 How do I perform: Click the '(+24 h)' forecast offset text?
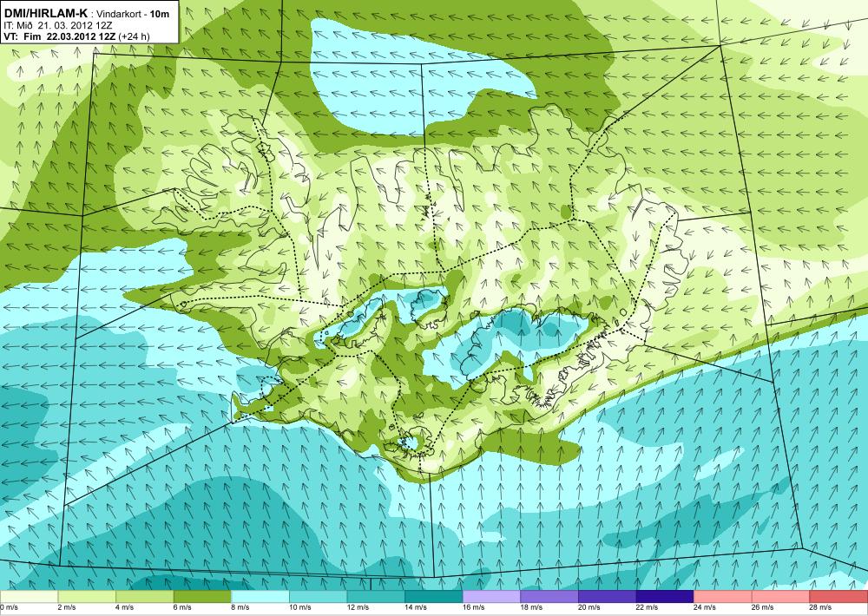134,36
